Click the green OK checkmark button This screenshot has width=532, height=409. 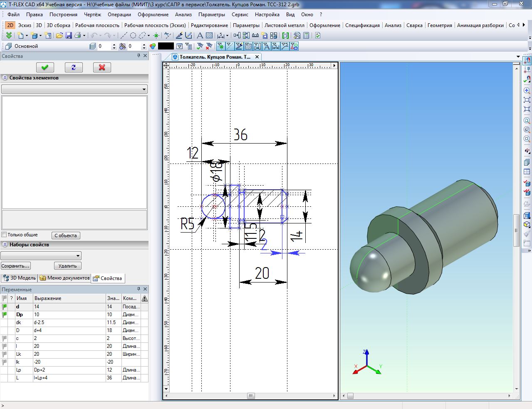click(45, 67)
